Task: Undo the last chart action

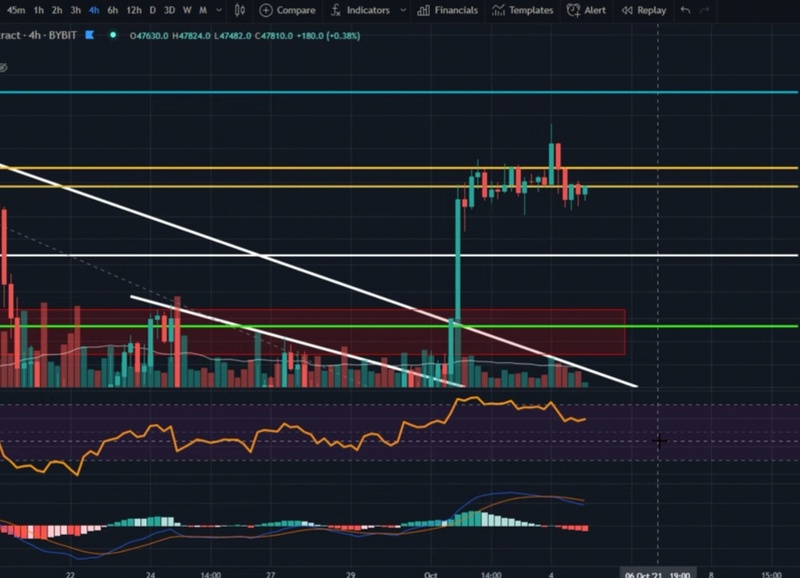Action: (x=685, y=10)
